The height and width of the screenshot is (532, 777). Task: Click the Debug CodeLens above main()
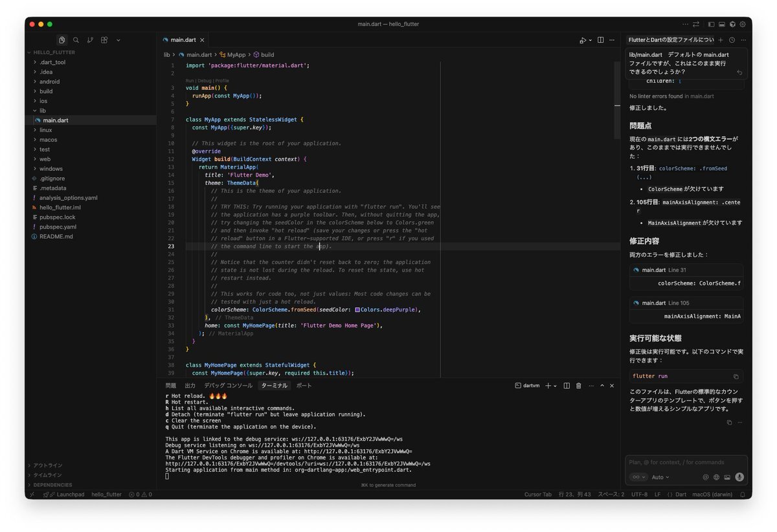click(x=204, y=81)
